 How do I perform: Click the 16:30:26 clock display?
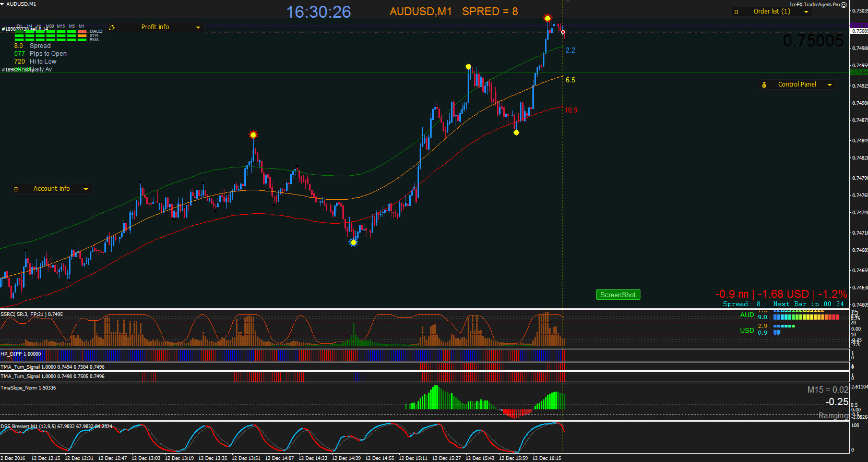tap(318, 12)
